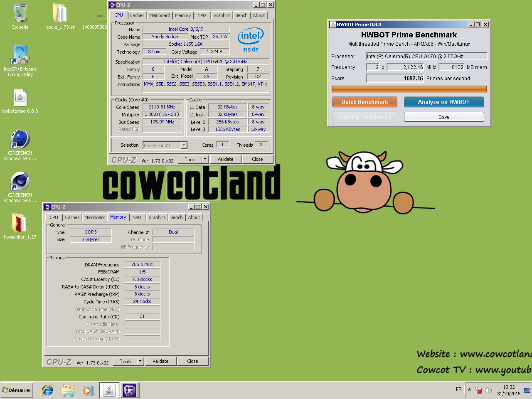The width and height of the screenshot is (532, 399).
Task: Launch Intel Extreme Tuning Utility shortcut
Action: pyautogui.click(x=20, y=61)
